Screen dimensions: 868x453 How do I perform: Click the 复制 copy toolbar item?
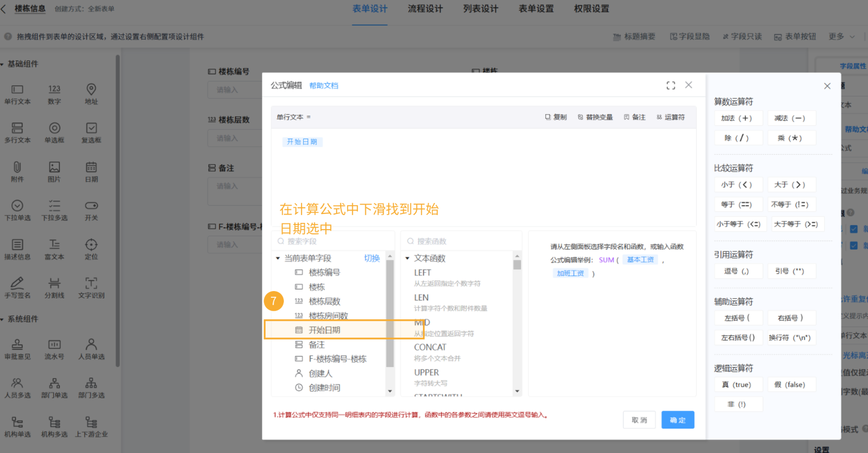(x=556, y=117)
